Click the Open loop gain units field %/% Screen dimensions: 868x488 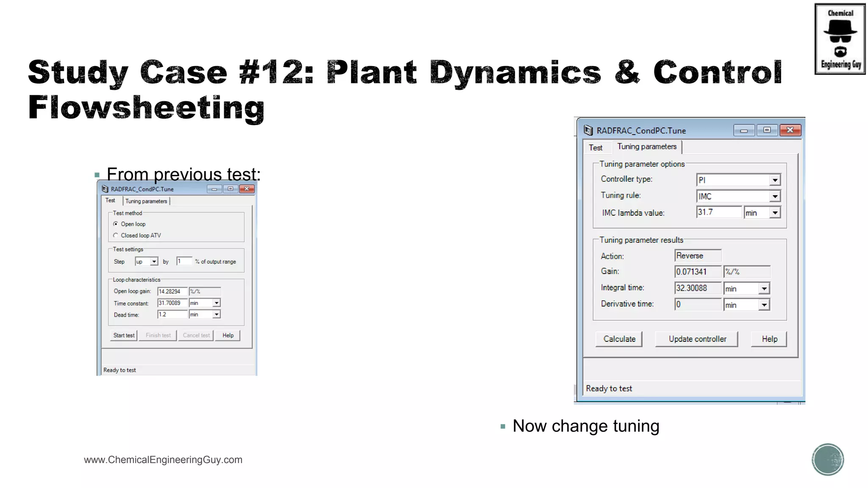[205, 291]
